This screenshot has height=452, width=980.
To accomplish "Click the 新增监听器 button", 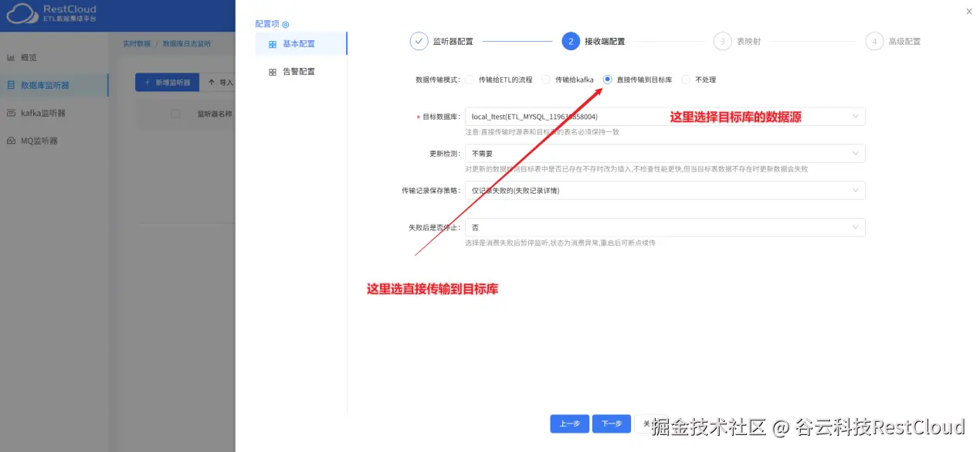I will tap(167, 83).
